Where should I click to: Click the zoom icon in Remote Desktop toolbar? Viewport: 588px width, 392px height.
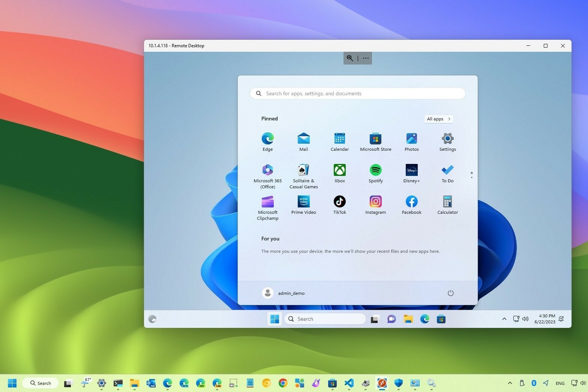(x=350, y=58)
